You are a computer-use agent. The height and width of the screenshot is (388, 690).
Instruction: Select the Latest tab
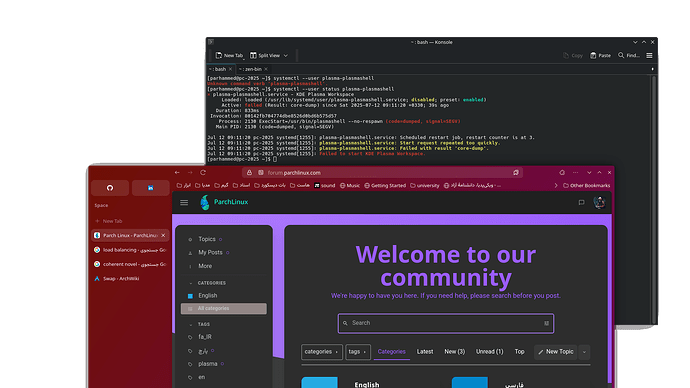[425, 351]
